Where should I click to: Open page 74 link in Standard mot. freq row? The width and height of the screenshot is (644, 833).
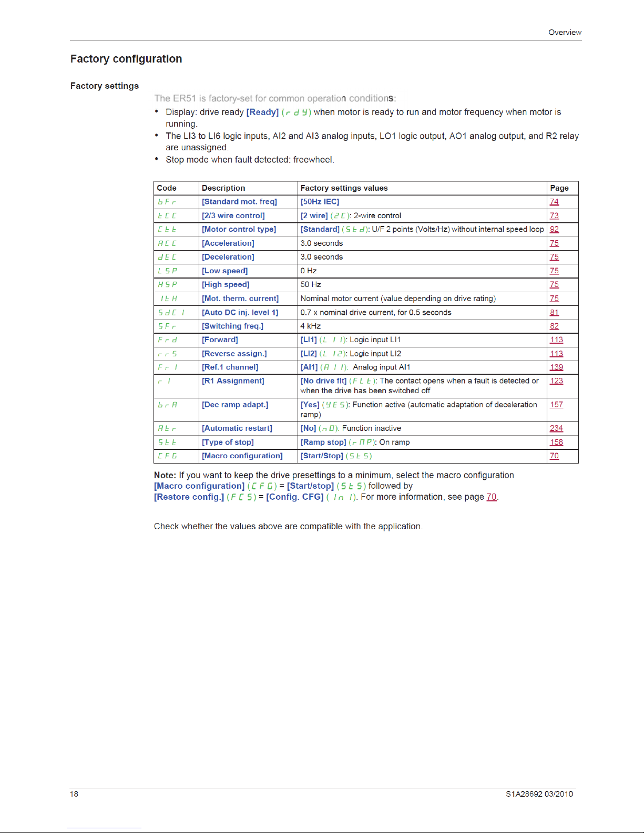tap(554, 202)
